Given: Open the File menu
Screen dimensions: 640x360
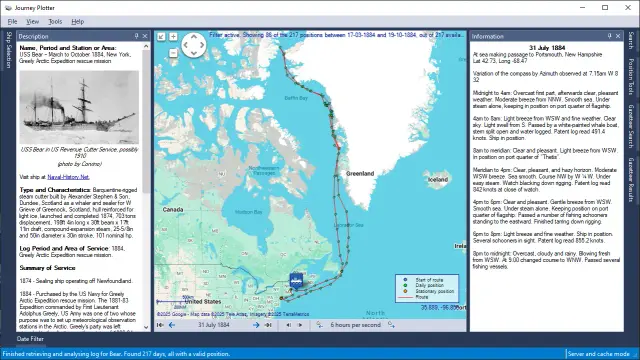Looking at the screenshot, I should (12, 22).
